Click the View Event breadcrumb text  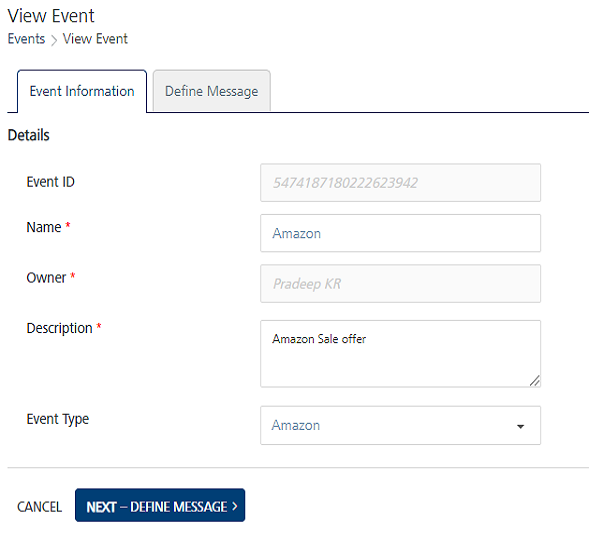coord(95,39)
